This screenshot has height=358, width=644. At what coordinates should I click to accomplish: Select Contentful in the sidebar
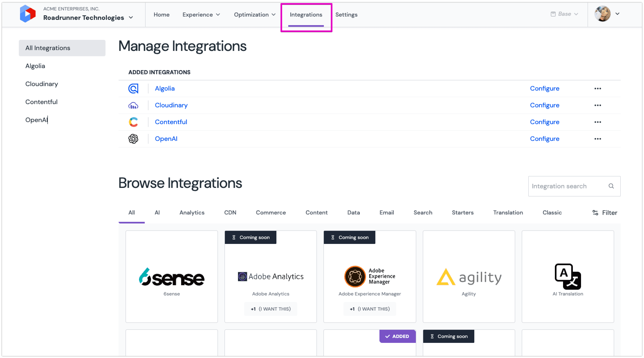(x=41, y=102)
